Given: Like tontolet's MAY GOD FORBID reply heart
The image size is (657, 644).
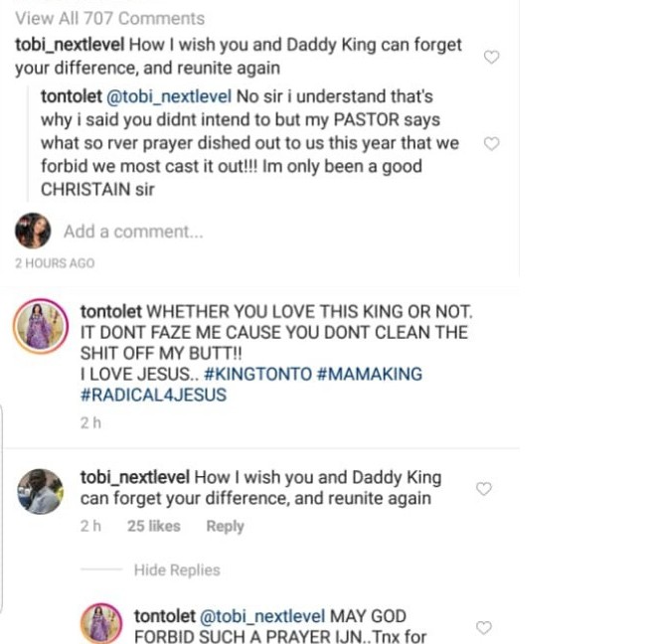Looking at the screenshot, I should (483, 627).
